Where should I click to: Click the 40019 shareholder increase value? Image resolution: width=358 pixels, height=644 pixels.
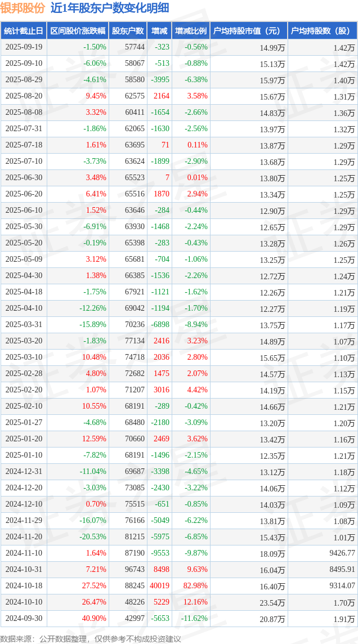point(159,585)
